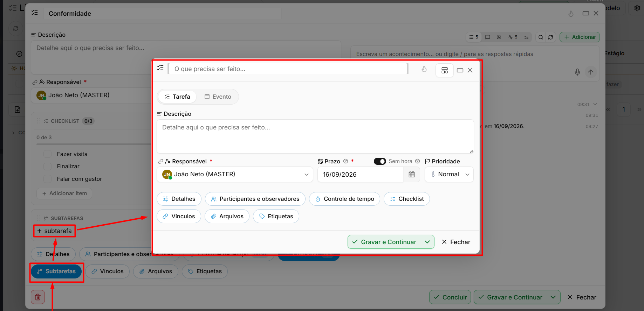Viewport: 644px width, 311px height.
Task: Click the search icon in the activity panel
Action: point(541,37)
